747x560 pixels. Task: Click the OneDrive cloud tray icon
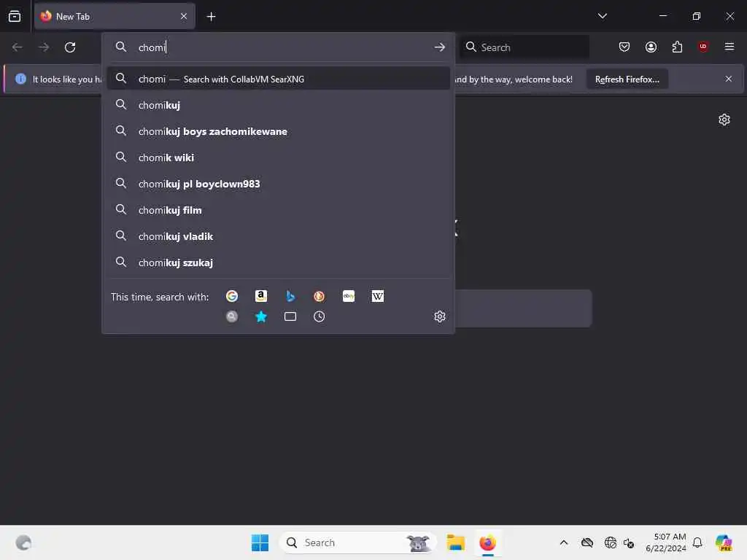[x=587, y=542]
